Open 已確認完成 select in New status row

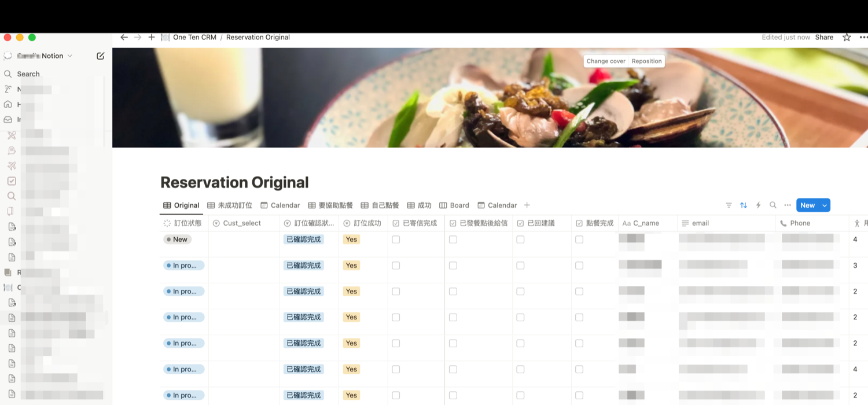point(304,240)
